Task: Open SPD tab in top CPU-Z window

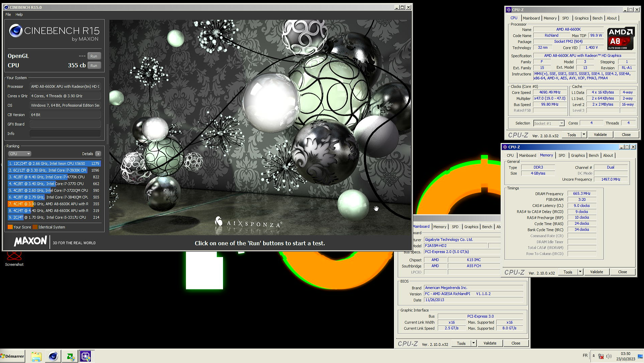Action: (x=566, y=18)
